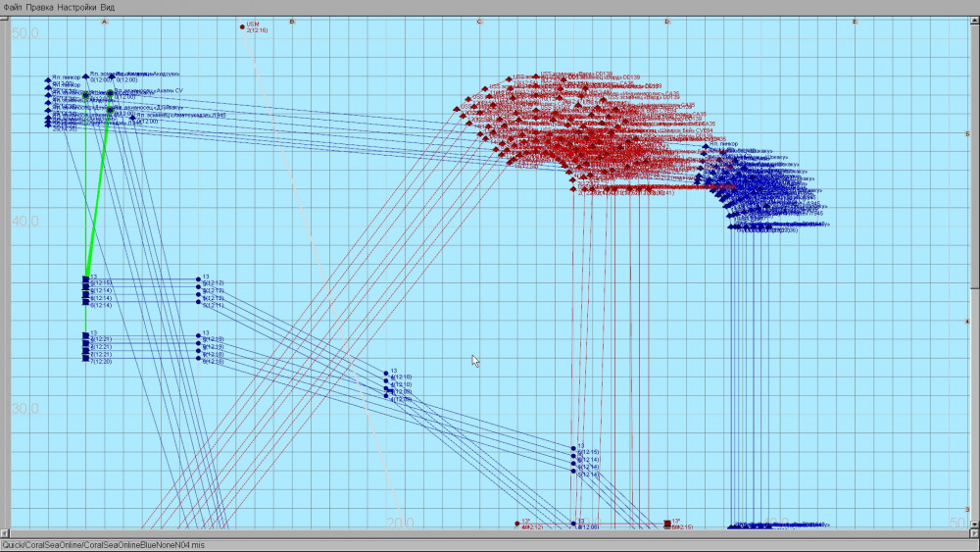Click the isolated blue ship marker labeled 1945
980x552 pixels.
[133, 118]
